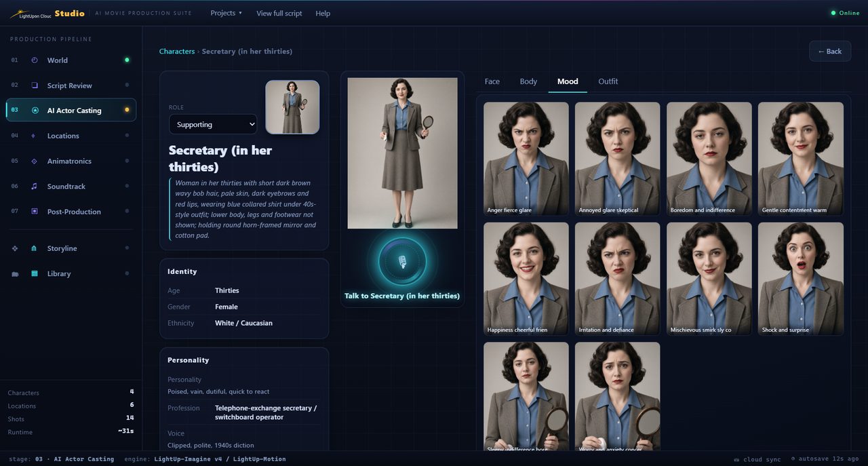
Task: Click the Back button
Action: [x=830, y=51]
